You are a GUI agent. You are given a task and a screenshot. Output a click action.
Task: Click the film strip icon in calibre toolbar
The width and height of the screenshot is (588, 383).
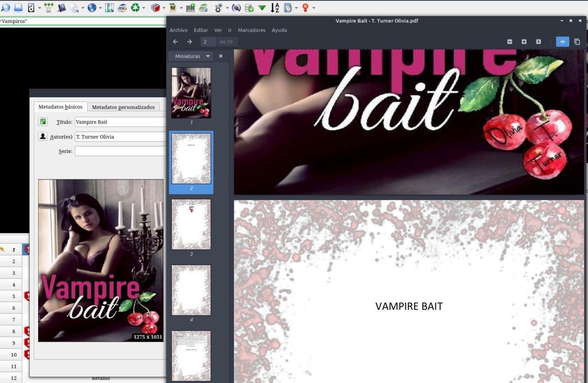[x=173, y=7]
